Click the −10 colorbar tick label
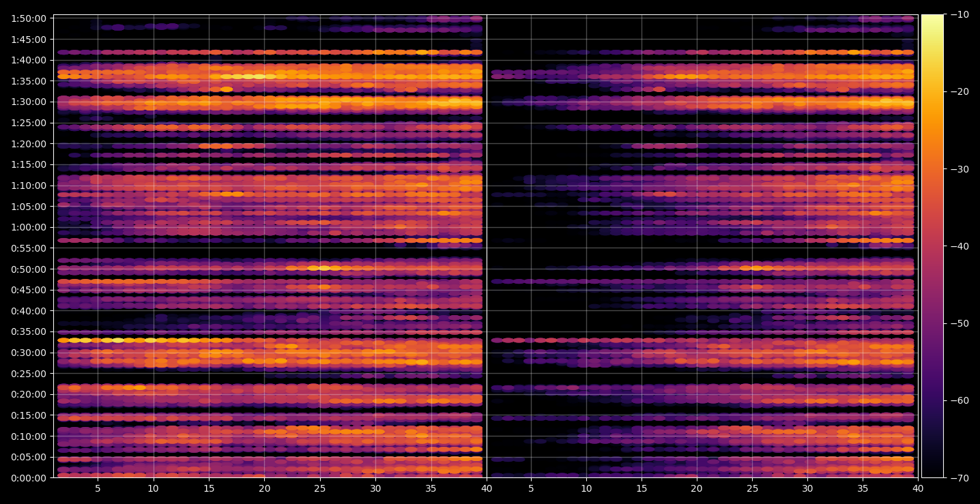 point(959,15)
